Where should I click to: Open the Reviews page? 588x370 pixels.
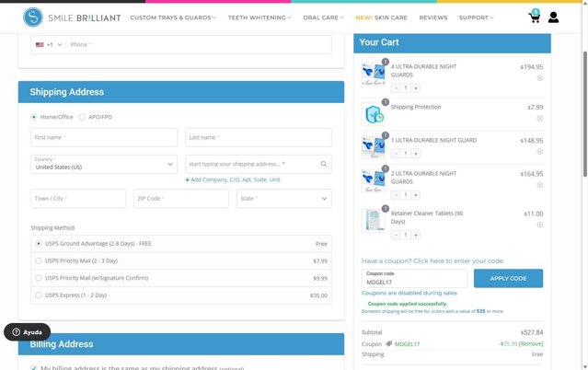[x=433, y=17]
